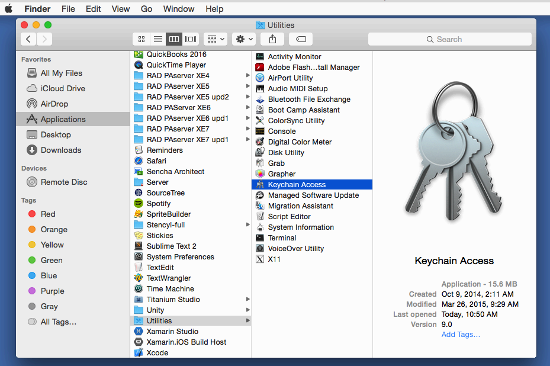
Task: Click the Search field
Action: point(450,39)
